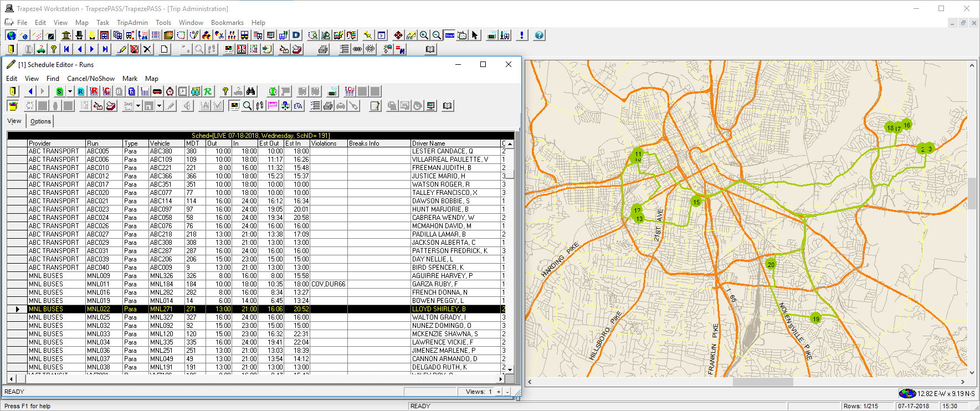
Task: Open dropdown arrow next to green S icon
Action: pos(70,91)
